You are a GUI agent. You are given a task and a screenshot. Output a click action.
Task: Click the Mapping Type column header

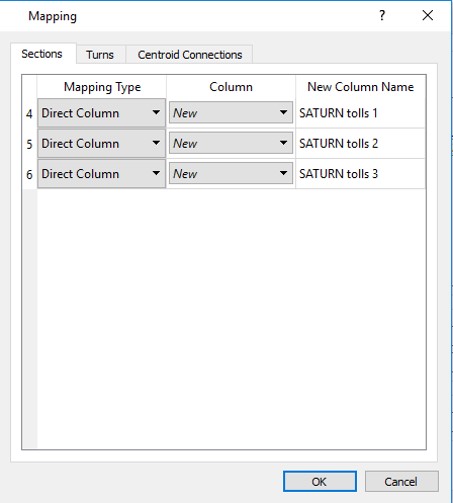(102, 87)
